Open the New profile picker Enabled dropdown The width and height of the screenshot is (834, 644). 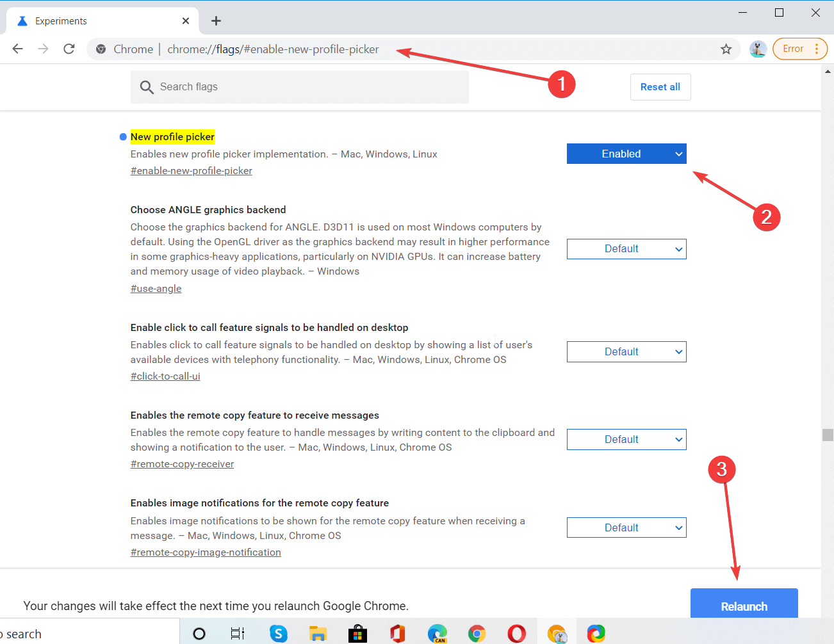tap(626, 154)
